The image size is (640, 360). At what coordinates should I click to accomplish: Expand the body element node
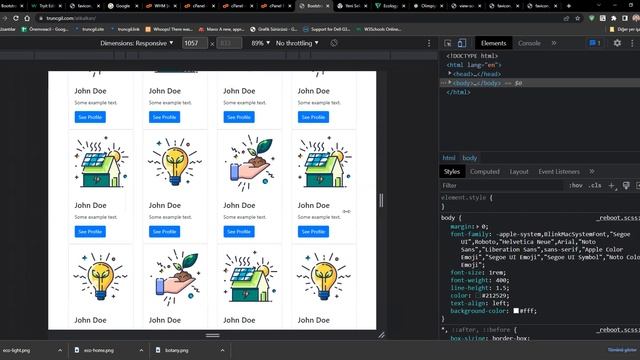tap(450, 83)
